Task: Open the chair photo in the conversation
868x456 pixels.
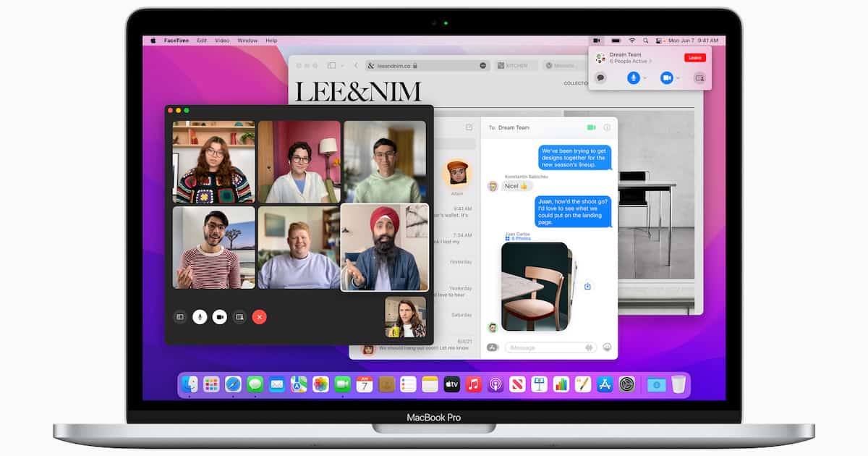Action: 535,286
